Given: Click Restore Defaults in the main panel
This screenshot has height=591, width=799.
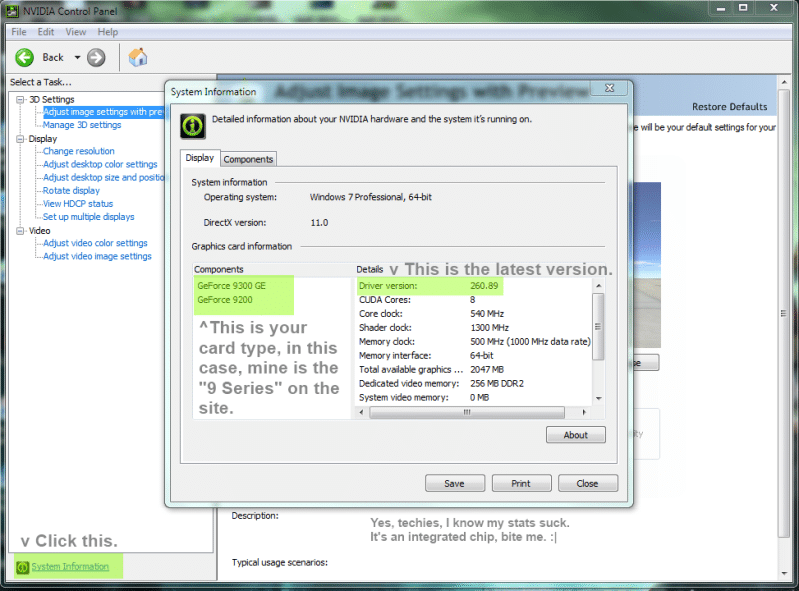Looking at the screenshot, I should 729,107.
